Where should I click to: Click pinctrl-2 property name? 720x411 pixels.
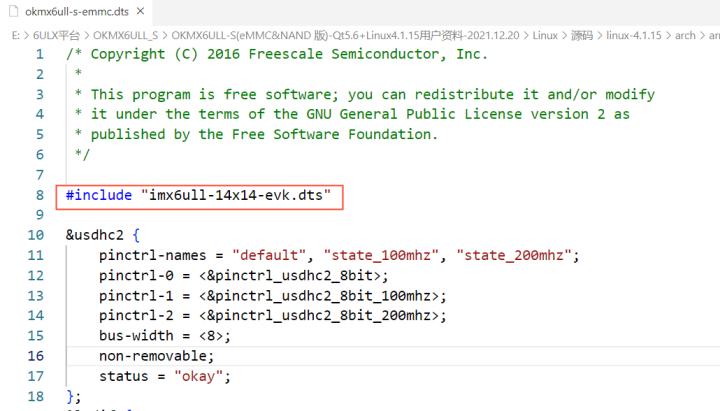click(136, 315)
